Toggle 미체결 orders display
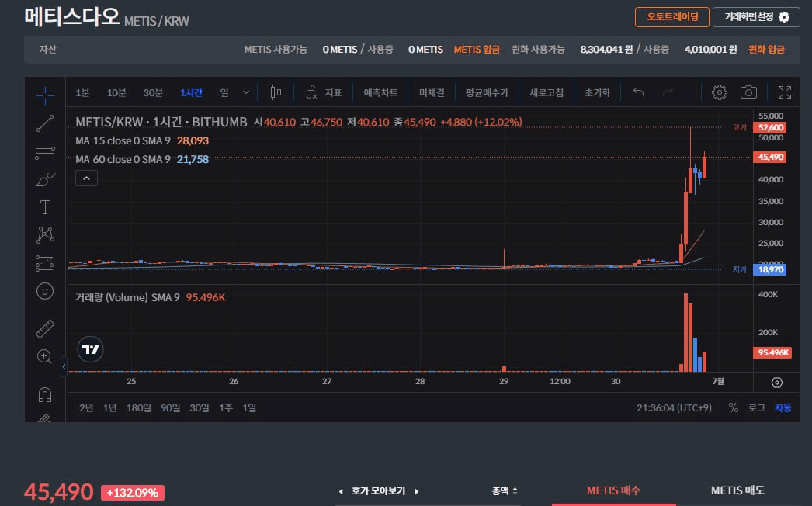Image resolution: width=812 pixels, height=506 pixels. pyautogui.click(x=432, y=92)
